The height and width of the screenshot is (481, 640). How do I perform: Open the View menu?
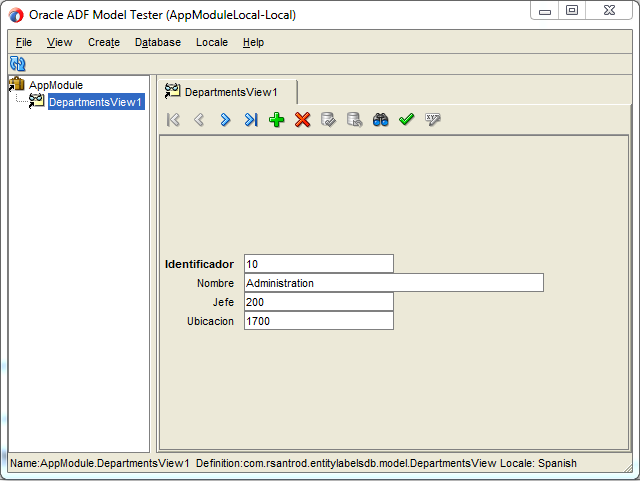click(60, 42)
